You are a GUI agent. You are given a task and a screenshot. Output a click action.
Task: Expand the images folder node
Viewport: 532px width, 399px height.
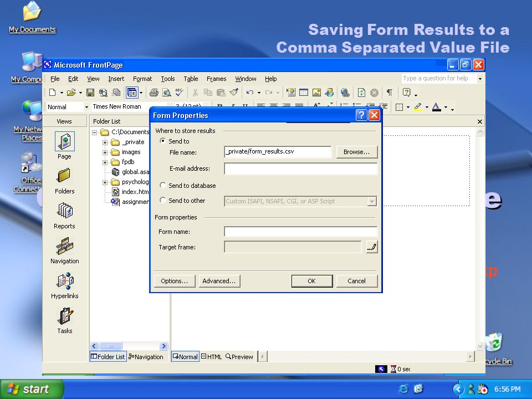105,152
